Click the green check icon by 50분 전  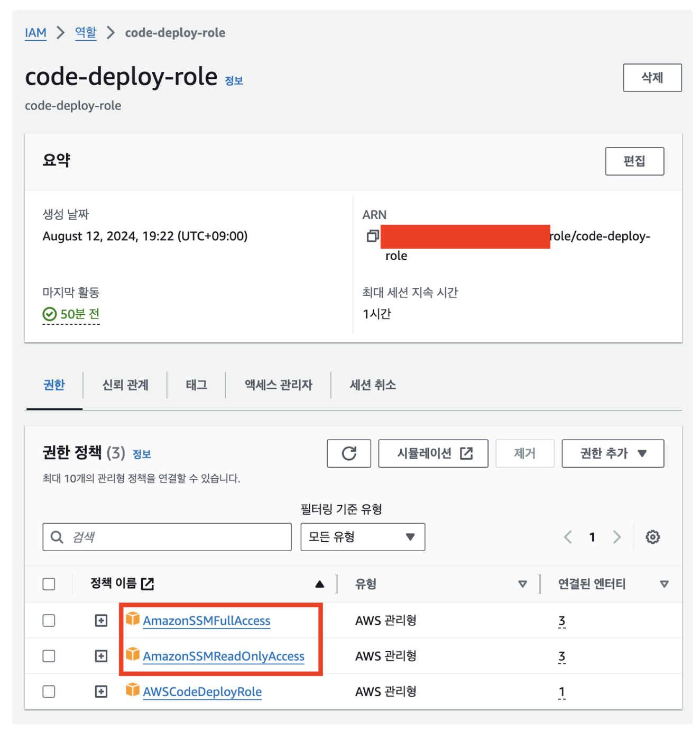click(49, 314)
